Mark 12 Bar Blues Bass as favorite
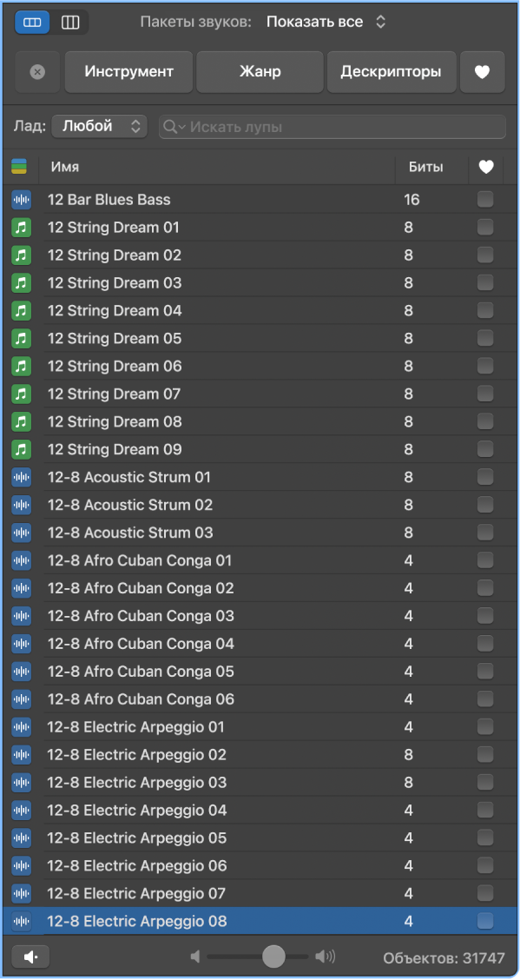Viewport: 520px width, 980px height. pos(485,199)
